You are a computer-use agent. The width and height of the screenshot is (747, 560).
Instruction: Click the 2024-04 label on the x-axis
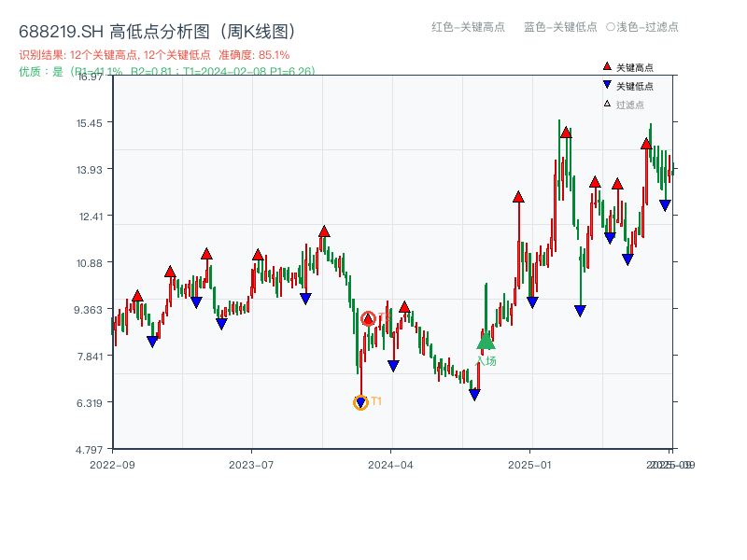click(390, 463)
